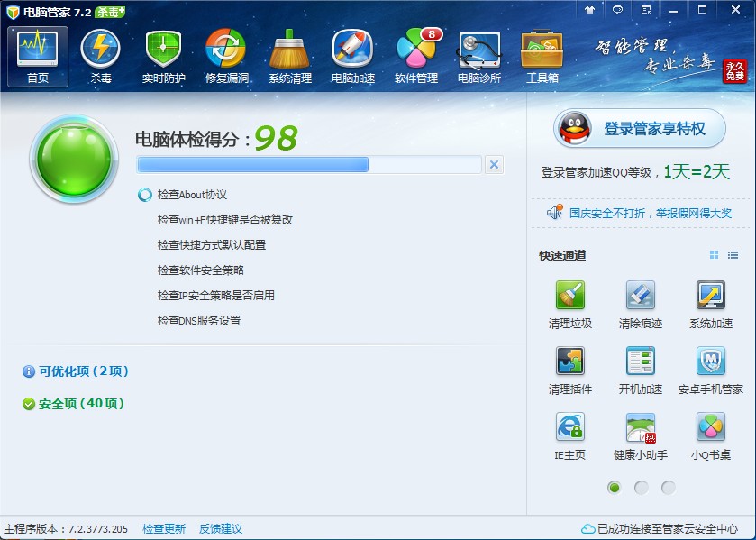
Task: Expand 安全项 (40项) section
Action: coord(73,404)
